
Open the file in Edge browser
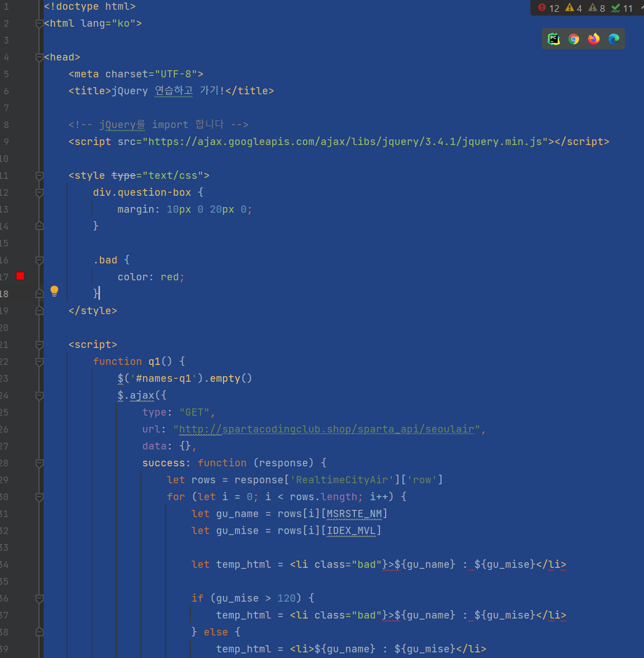click(614, 39)
